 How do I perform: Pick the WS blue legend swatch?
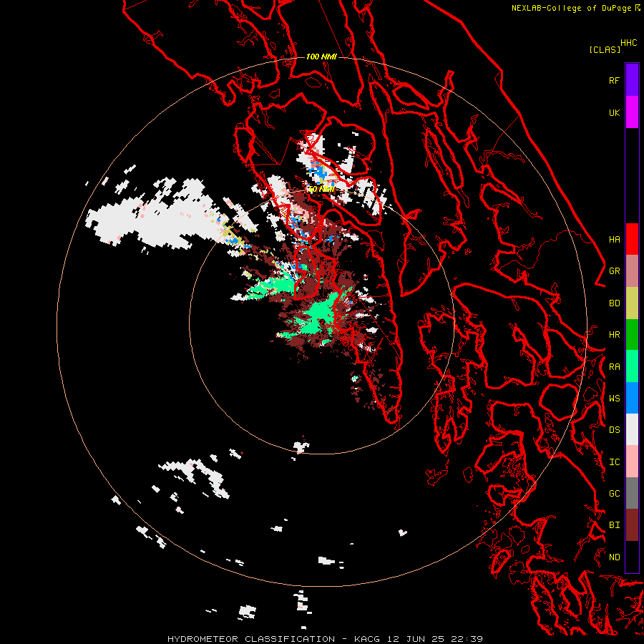[x=632, y=398]
